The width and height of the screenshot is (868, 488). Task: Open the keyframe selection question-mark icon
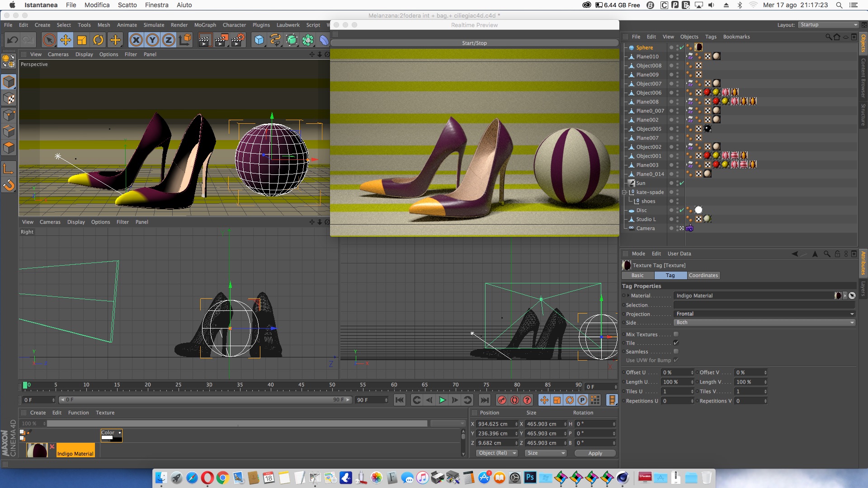coord(527,400)
